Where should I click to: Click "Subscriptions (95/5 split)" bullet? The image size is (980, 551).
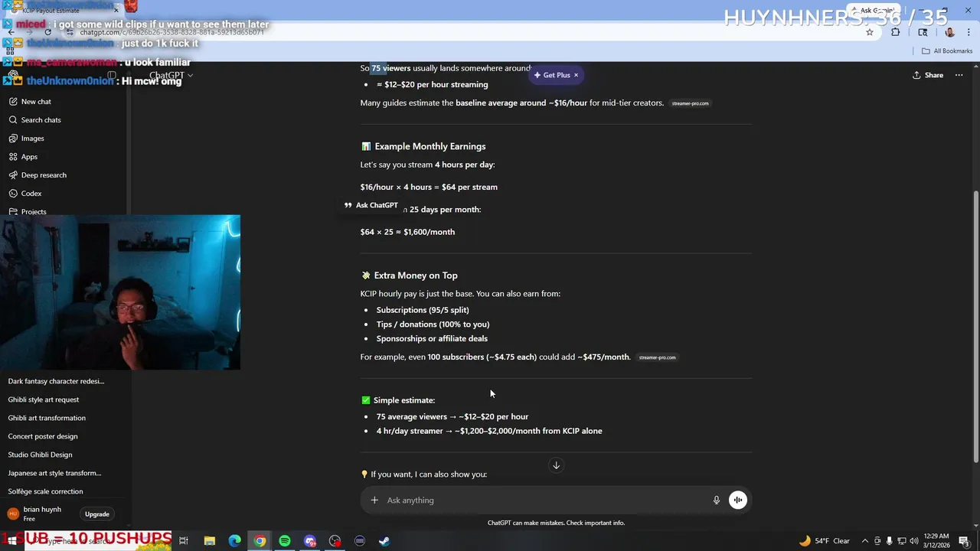[423, 310]
